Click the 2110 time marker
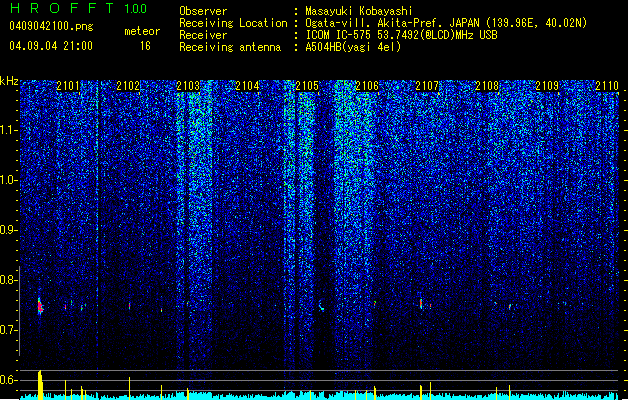629x400 pixels. [x=607, y=86]
